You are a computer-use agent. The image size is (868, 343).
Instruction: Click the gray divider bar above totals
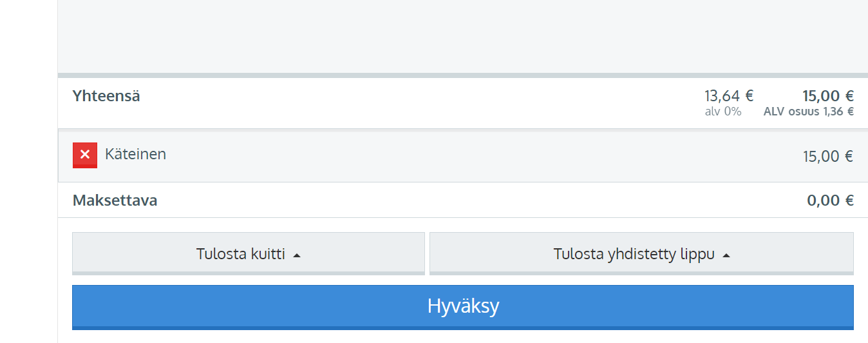(463, 75)
